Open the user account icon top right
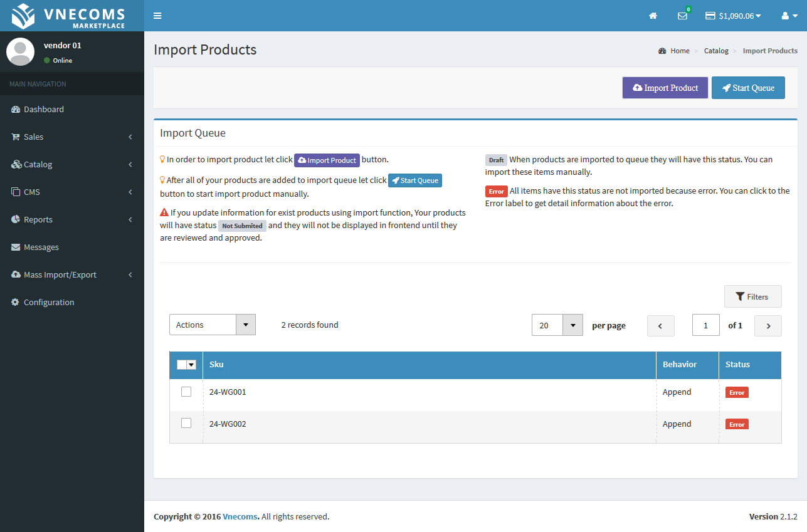Screen dimensions: 807x532 [x=786, y=16]
